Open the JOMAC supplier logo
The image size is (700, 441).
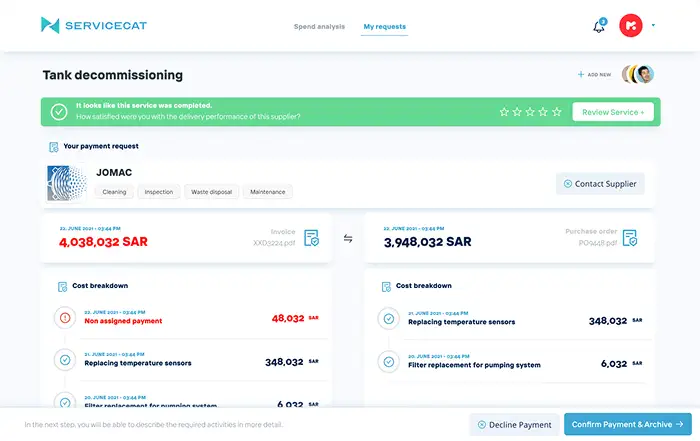click(x=67, y=183)
